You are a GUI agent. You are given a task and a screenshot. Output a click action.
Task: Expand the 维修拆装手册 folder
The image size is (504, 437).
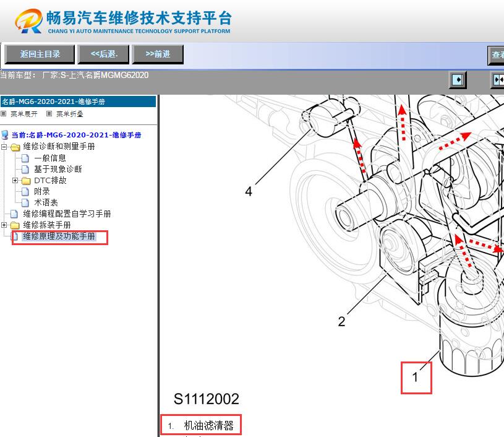[x=4, y=225]
